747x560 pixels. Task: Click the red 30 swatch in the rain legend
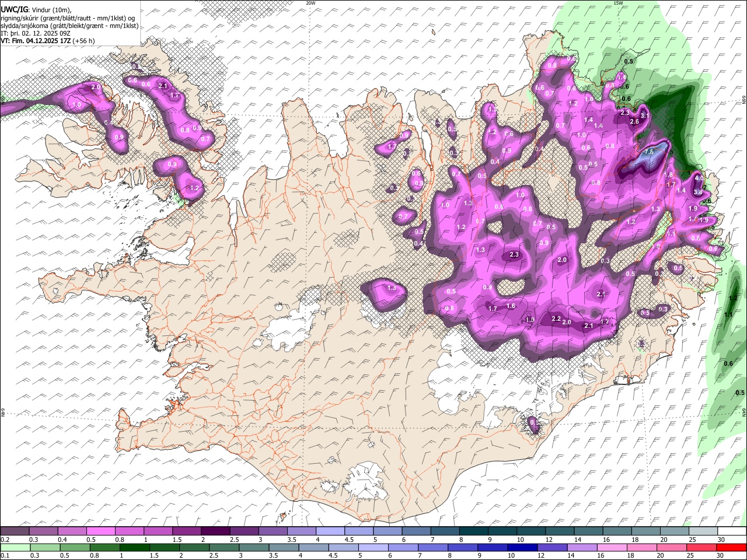point(732,547)
